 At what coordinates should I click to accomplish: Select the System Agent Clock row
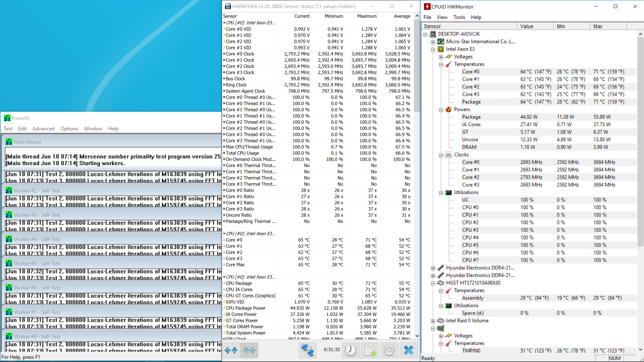point(317,91)
